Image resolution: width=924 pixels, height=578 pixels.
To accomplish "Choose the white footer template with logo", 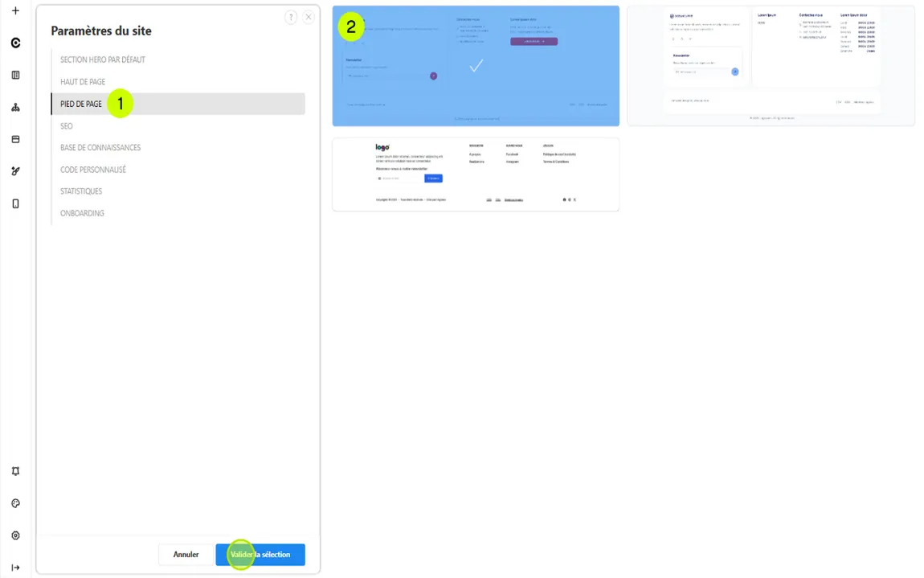I will pos(476,174).
